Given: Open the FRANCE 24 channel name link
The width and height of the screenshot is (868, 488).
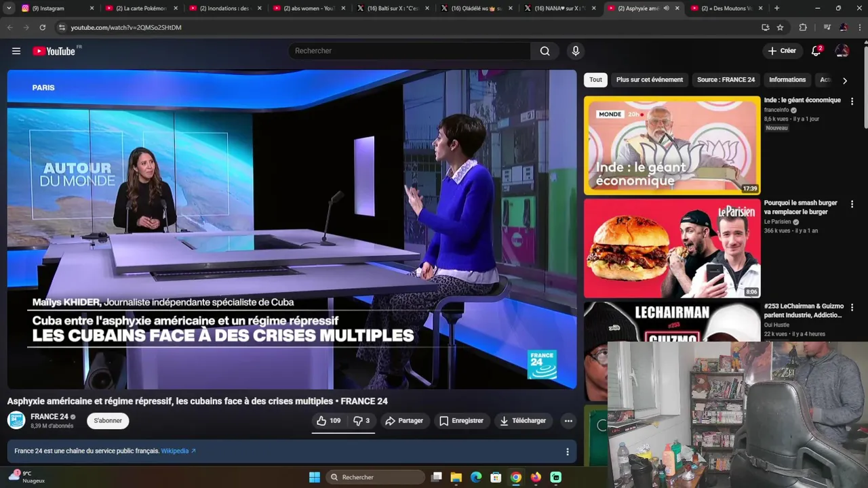Looking at the screenshot, I should tap(50, 417).
